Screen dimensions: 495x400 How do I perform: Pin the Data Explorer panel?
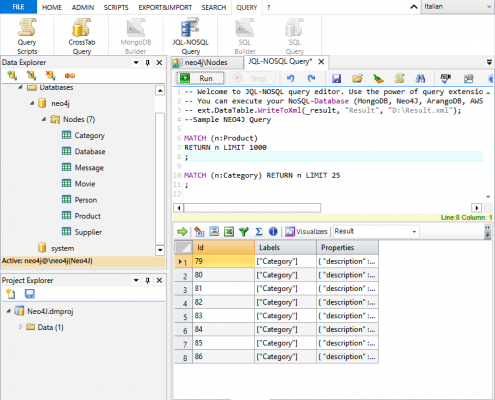pyautogui.click(x=148, y=62)
